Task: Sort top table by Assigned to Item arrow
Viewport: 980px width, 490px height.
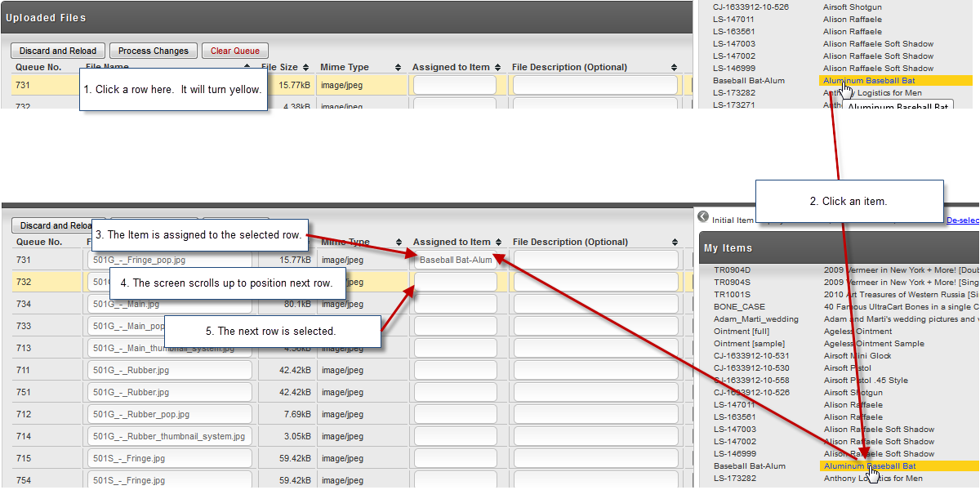Action: coord(498,68)
